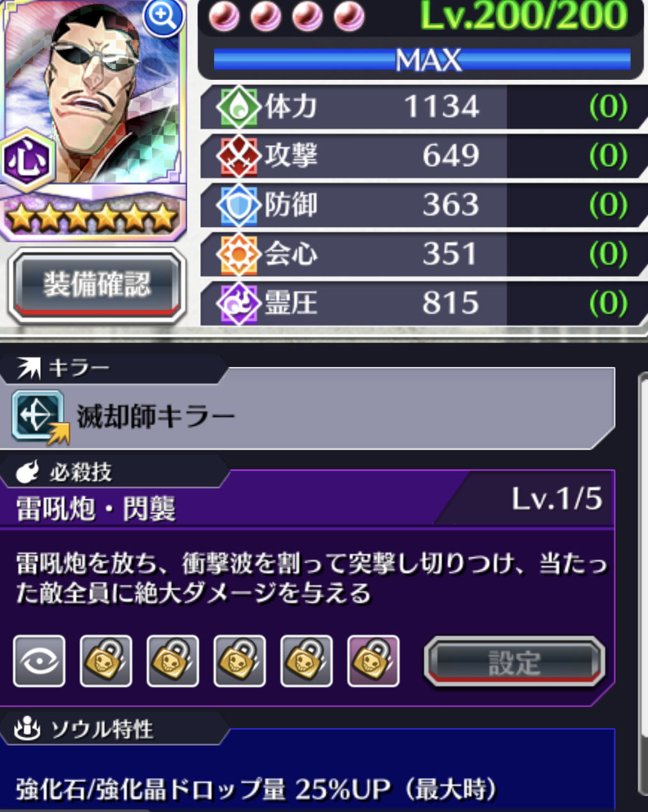Tap the 体力 stamina stat icon
This screenshot has width=648, height=812.
pyautogui.click(x=238, y=106)
